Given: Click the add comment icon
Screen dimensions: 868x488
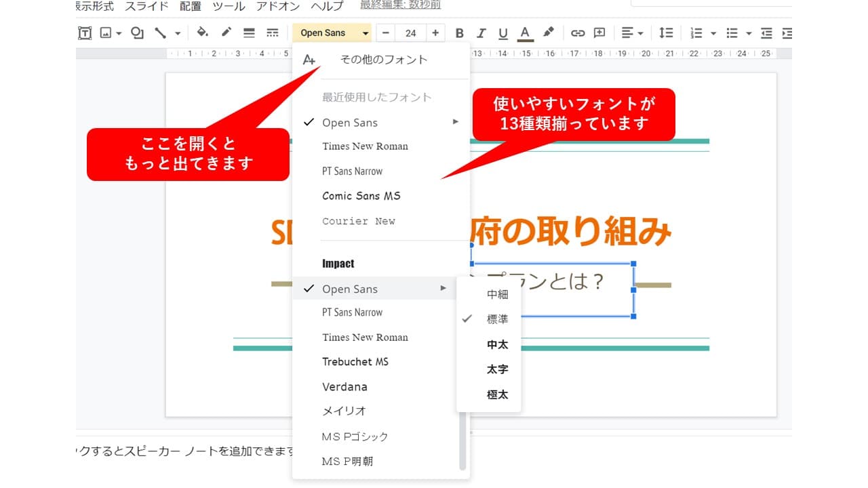Looking at the screenshot, I should coord(599,33).
